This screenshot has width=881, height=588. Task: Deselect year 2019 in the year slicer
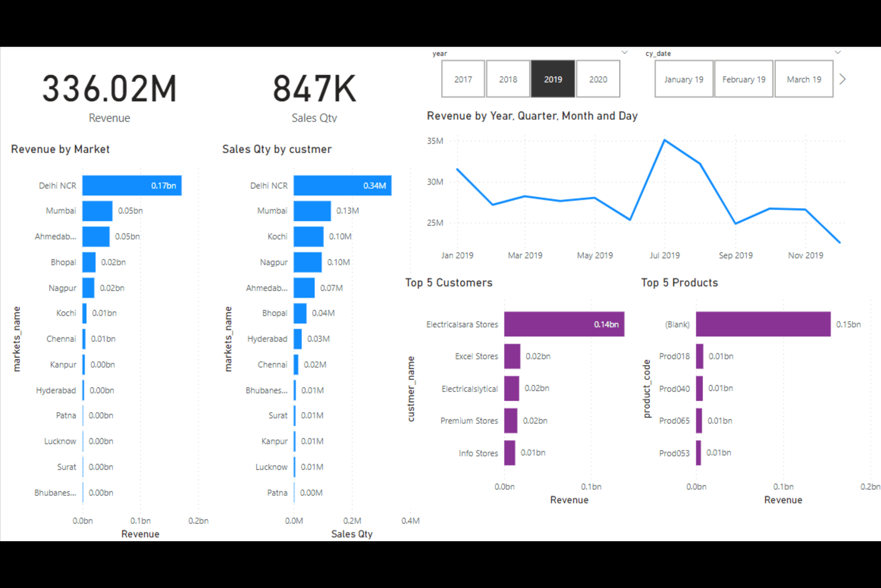tap(553, 79)
